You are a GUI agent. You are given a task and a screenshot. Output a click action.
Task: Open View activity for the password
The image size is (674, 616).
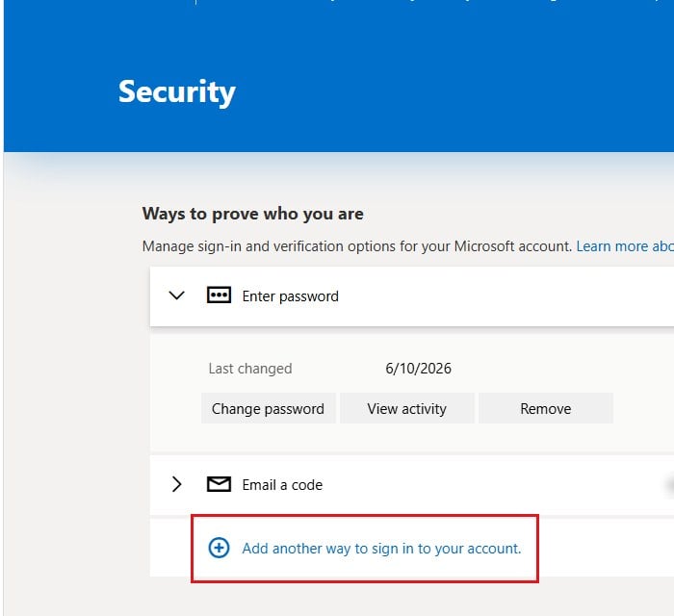tap(407, 408)
